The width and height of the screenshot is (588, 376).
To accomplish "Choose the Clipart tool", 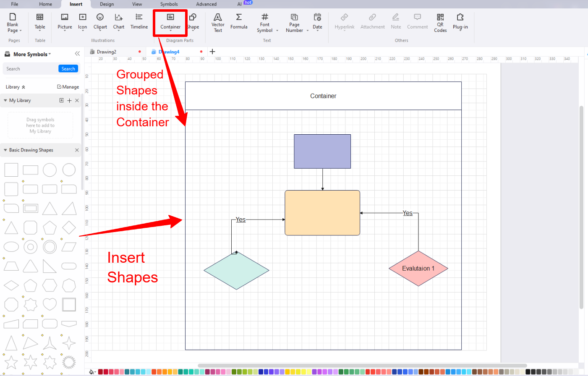I will [x=100, y=22].
